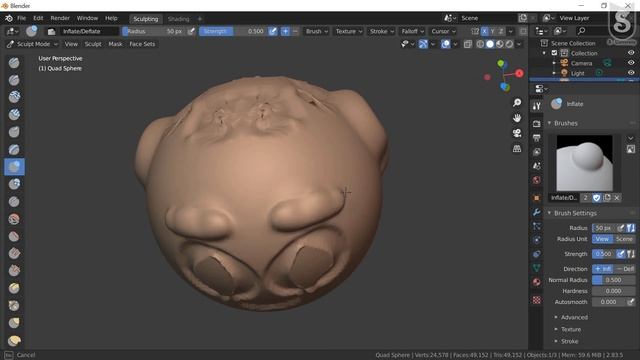Screen dimensions: 640x360
Task: Select the Smooth brush tool
Action: (14, 219)
